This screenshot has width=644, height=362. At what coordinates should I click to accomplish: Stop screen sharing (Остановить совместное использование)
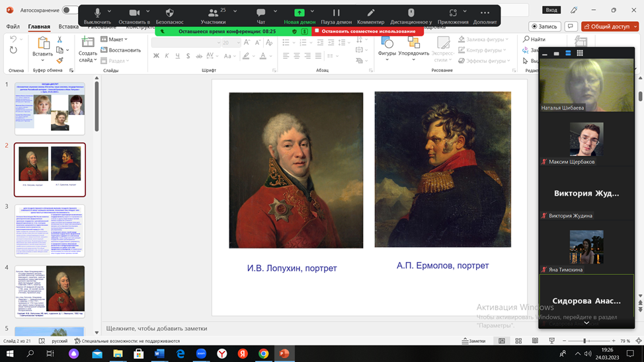point(368,31)
